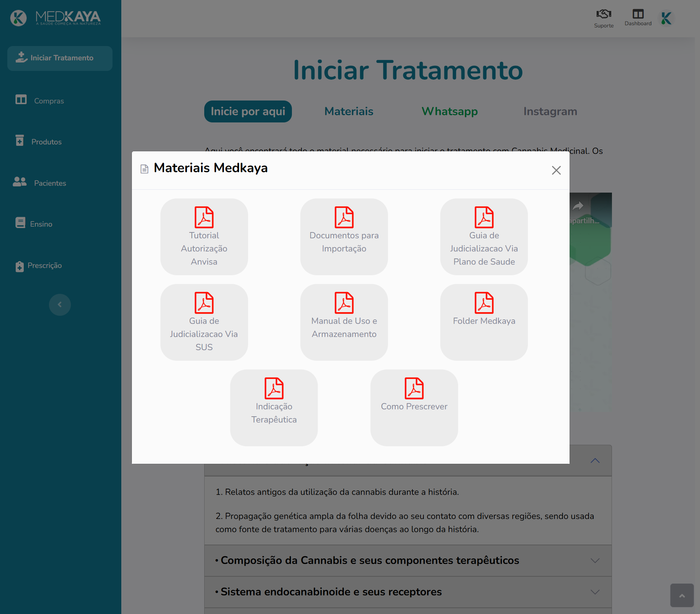Open the Tutorial Autorização Anvisa PDF icon
Screen dimensions: 700x614
(204, 217)
